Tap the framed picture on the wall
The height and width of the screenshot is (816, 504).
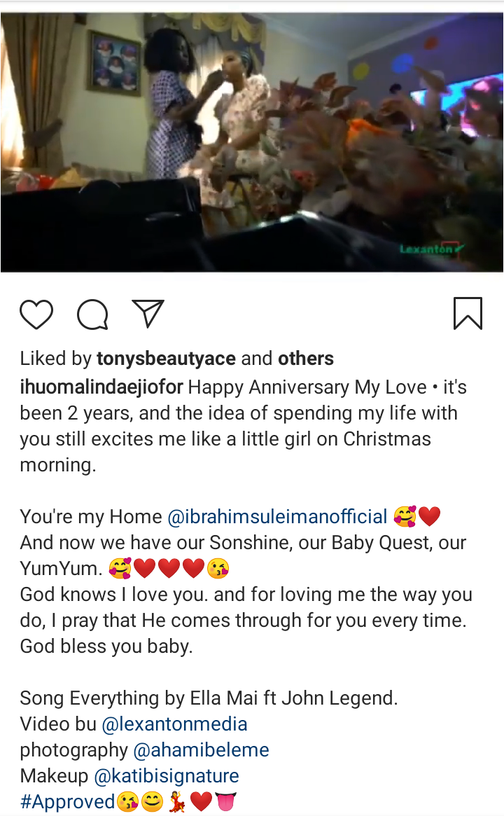(114, 63)
